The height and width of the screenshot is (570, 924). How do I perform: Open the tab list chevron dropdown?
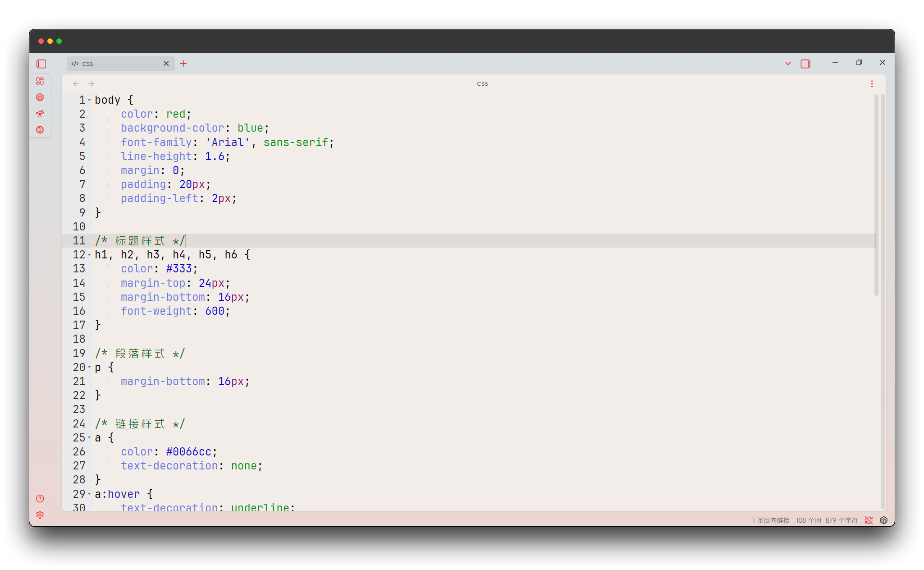787,64
